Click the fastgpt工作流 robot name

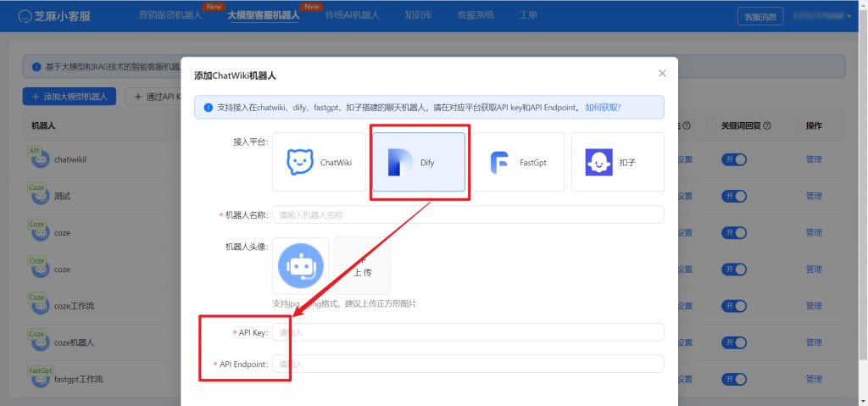[x=79, y=380]
